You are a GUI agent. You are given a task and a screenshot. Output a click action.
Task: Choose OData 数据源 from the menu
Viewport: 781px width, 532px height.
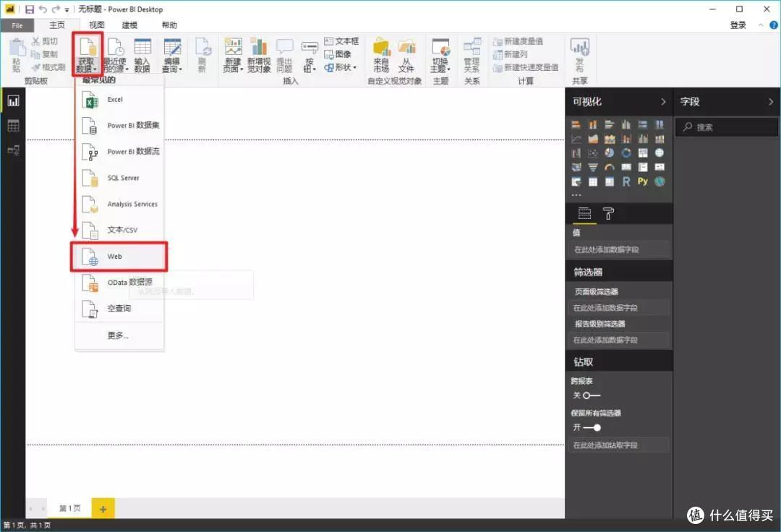tap(119, 283)
